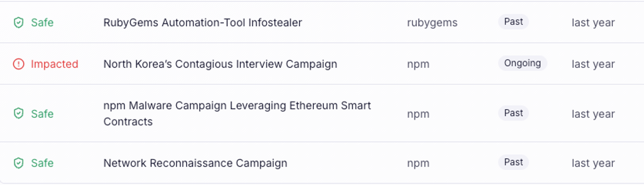Click the Past badge in the Ethereum Smart Contracts row
644x185 pixels.
click(x=513, y=113)
